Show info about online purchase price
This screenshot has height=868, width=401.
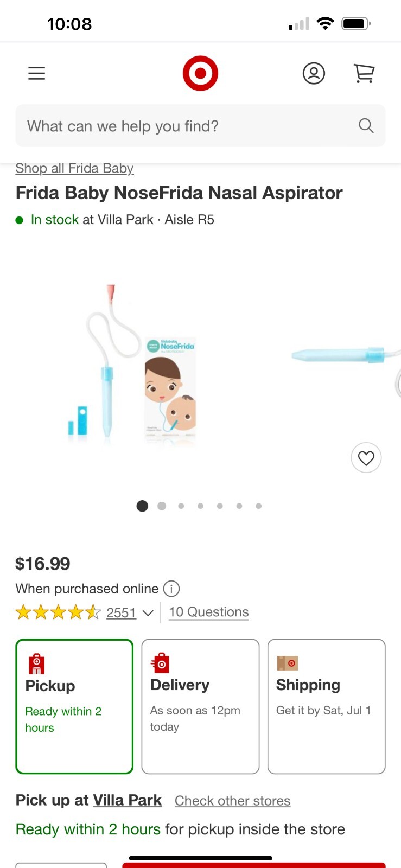tap(171, 589)
